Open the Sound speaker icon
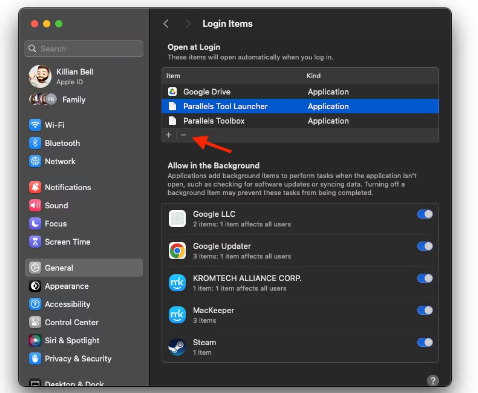The width and height of the screenshot is (478, 393). pos(35,205)
